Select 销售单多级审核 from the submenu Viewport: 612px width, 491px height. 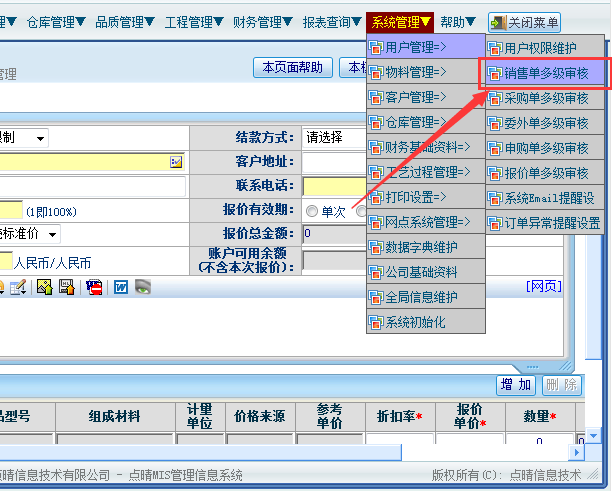pyautogui.click(x=545, y=73)
